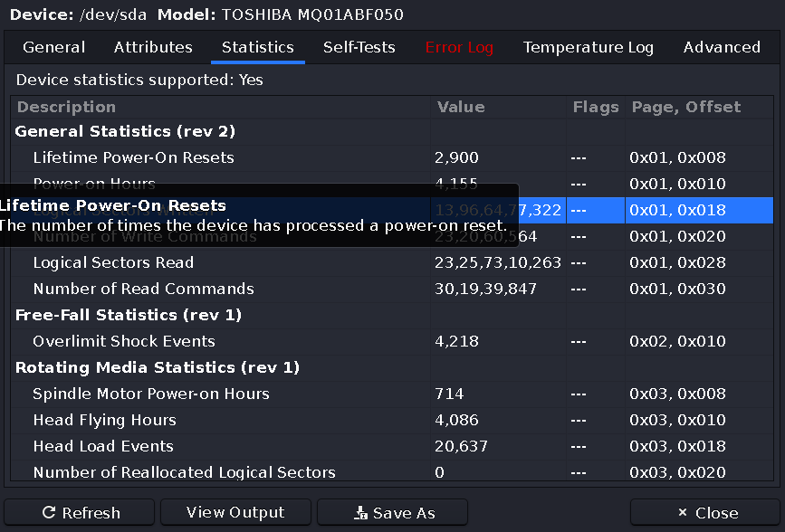Select the Spindle Motor Power-on Hours row
This screenshot has height=532, width=785.
(151, 394)
